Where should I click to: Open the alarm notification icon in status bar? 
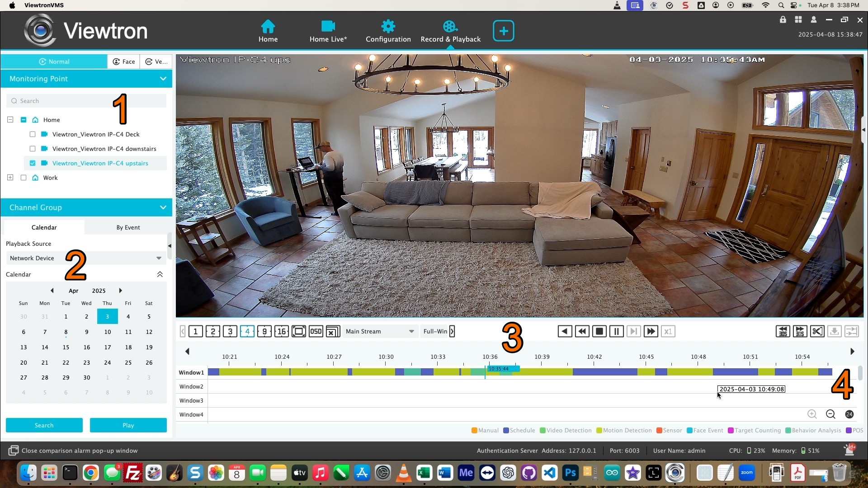[849, 450]
